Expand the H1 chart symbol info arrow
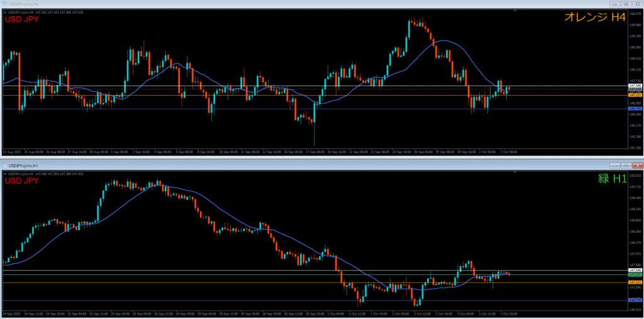The image size is (644, 319). pyautogui.click(x=5, y=174)
